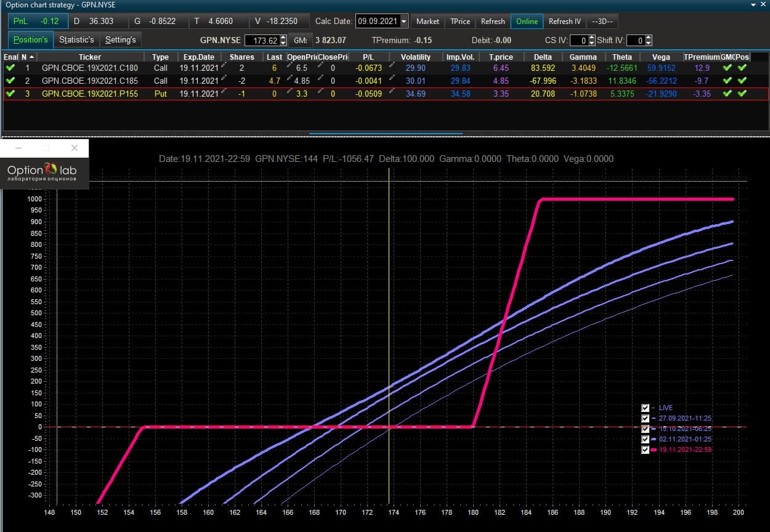This screenshot has width=770, height=532.
Task: Disable the P155 put position checkmark
Action: pos(10,94)
